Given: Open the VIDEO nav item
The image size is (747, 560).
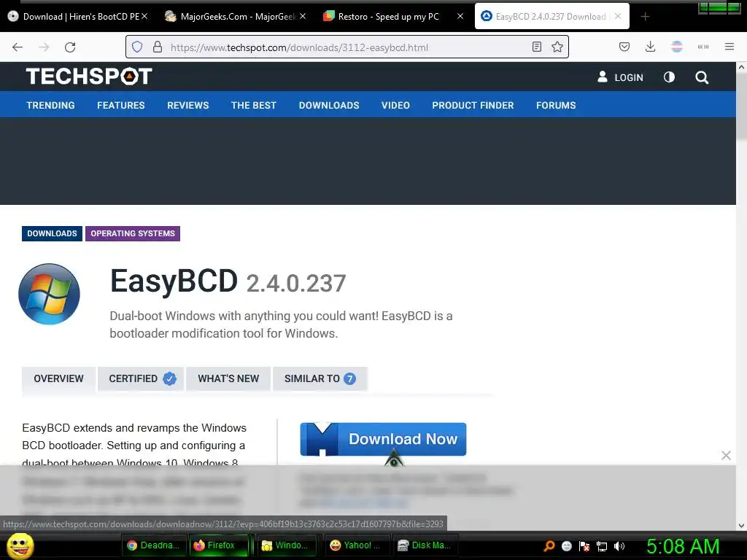Looking at the screenshot, I should pyautogui.click(x=395, y=105).
